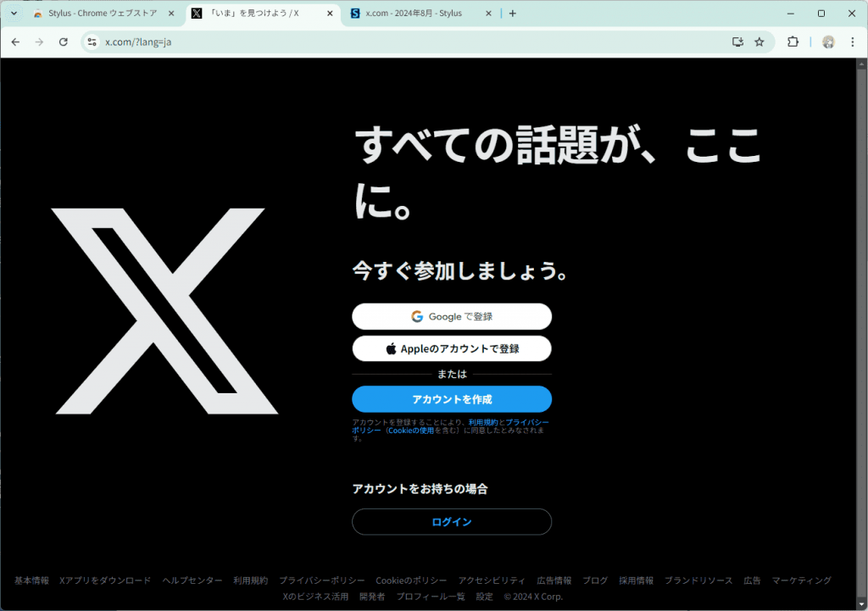Open footer link Xのビジネス活用
This screenshot has width=868, height=611.
pyautogui.click(x=315, y=597)
